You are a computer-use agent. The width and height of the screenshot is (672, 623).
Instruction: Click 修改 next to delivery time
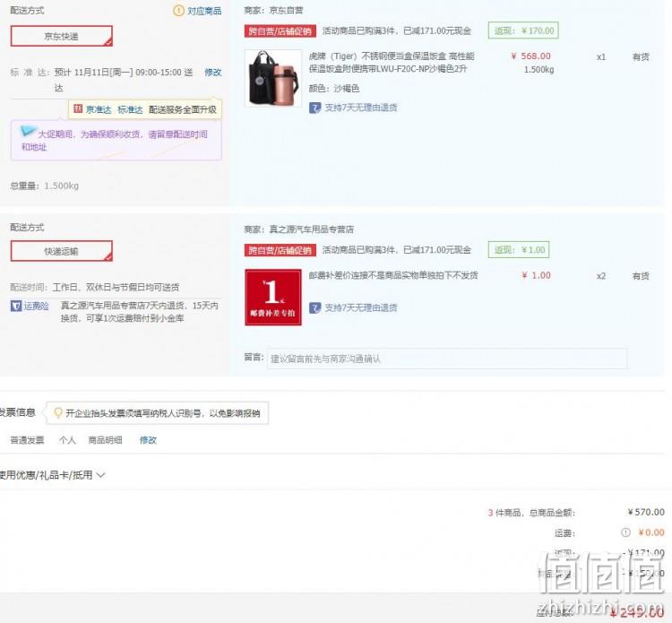tap(212, 72)
